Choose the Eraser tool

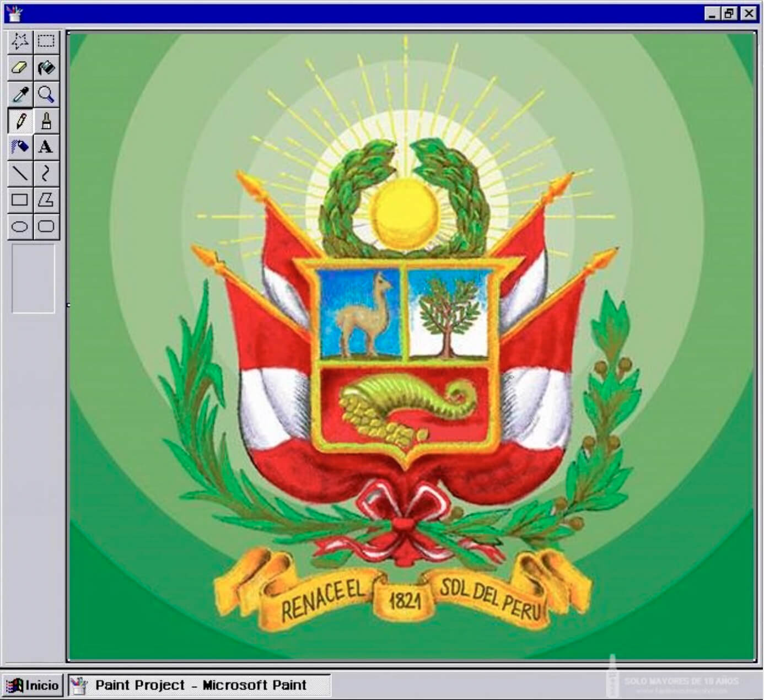20,68
